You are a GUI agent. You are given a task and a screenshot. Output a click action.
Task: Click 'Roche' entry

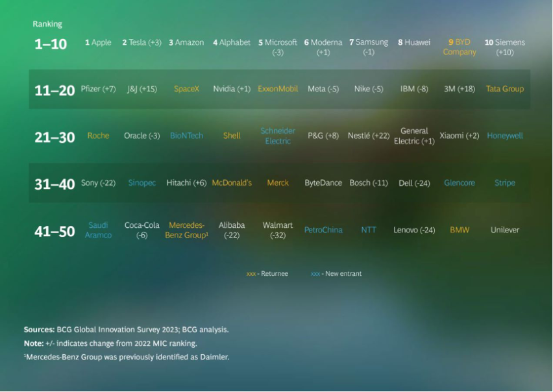(98, 136)
